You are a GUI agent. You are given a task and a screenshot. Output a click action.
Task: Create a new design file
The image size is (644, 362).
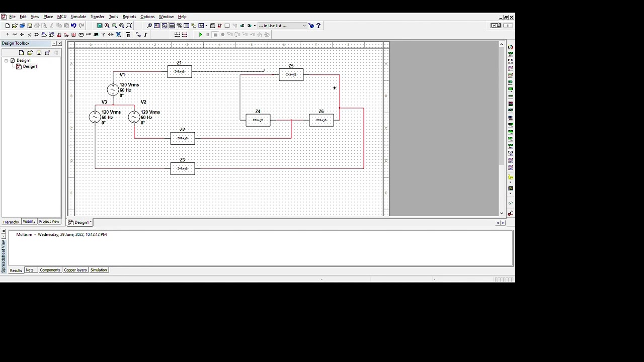coord(8,26)
